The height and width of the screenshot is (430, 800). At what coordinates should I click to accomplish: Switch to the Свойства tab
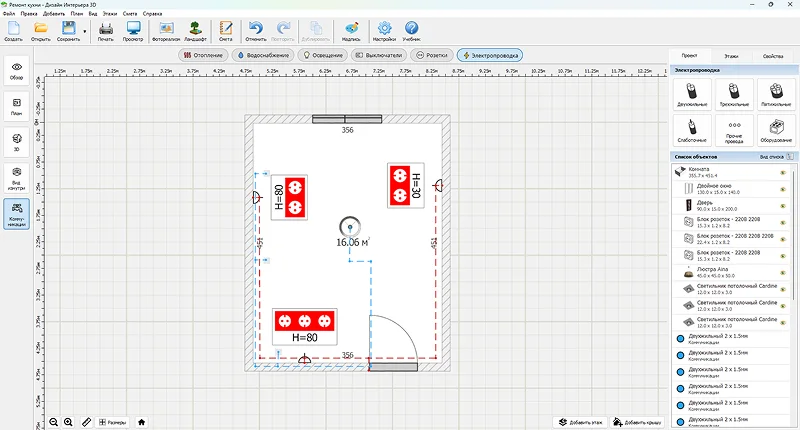pyautogui.click(x=773, y=56)
